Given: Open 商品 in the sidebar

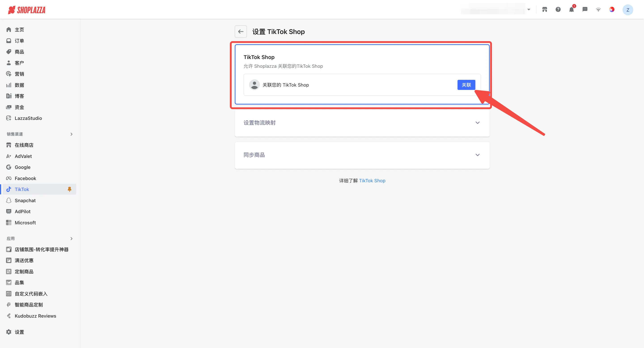Looking at the screenshot, I should pyautogui.click(x=19, y=52).
